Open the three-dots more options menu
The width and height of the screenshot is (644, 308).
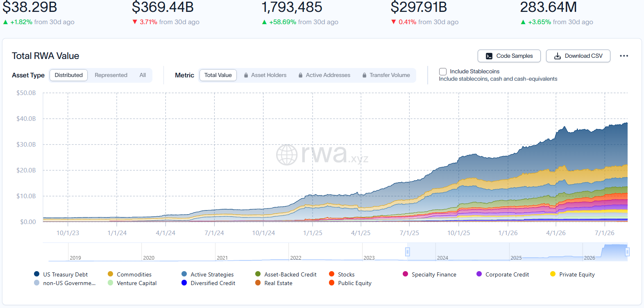[624, 56]
